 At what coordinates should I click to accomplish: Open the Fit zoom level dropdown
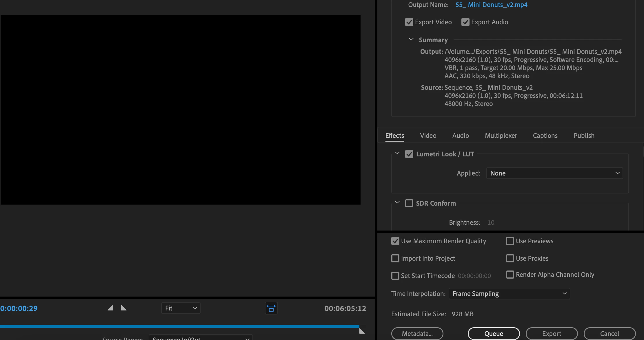[x=181, y=308]
